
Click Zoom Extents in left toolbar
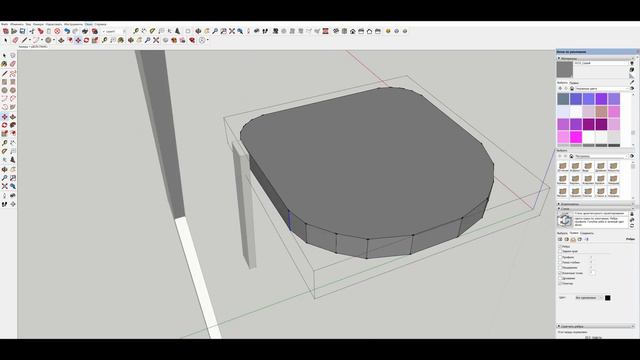click(4, 186)
